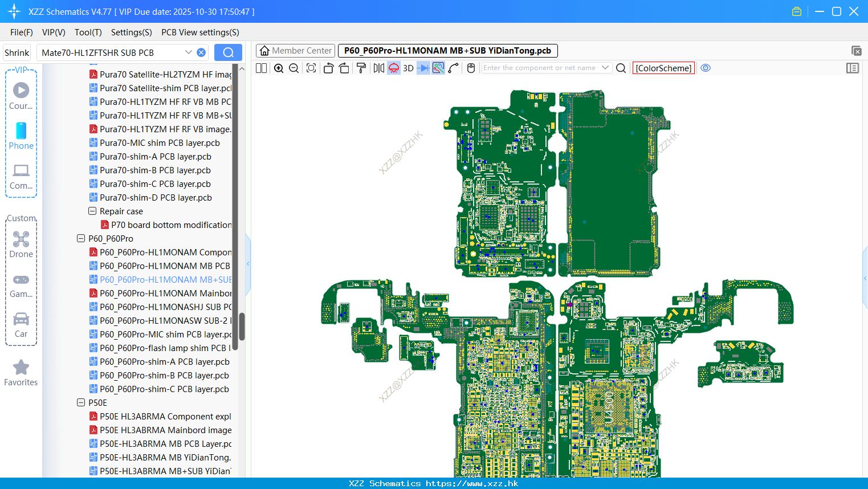Image resolution: width=868 pixels, height=489 pixels.
Task: Open the Tool(T) menu
Action: tap(88, 32)
